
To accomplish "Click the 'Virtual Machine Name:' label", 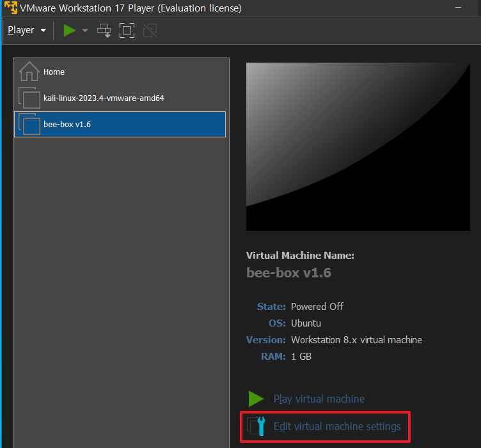I will click(300, 255).
